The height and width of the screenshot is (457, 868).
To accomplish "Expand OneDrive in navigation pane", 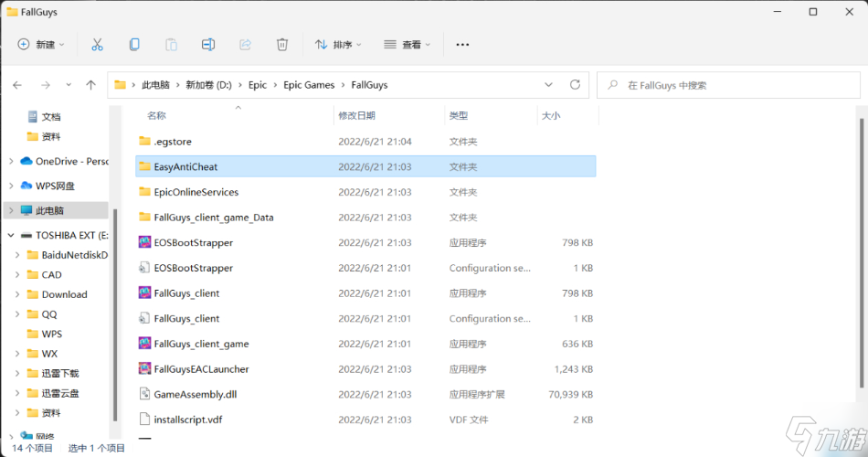I will pyautogui.click(x=11, y=161).
